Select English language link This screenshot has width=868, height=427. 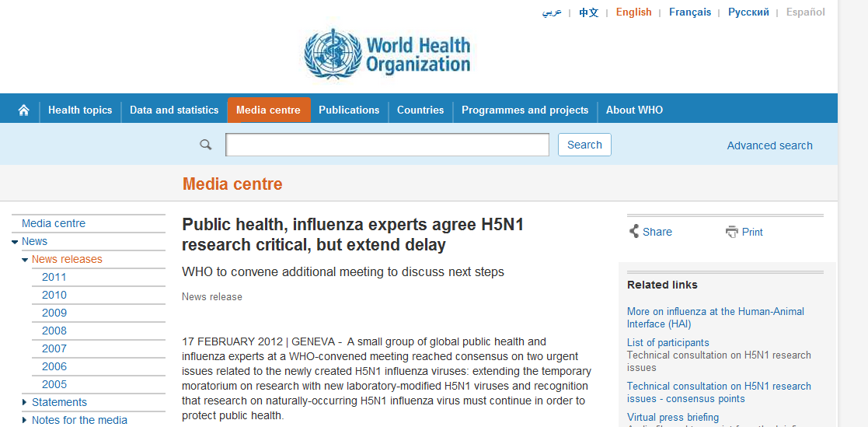pyautogui.click(x=634, y=12)
